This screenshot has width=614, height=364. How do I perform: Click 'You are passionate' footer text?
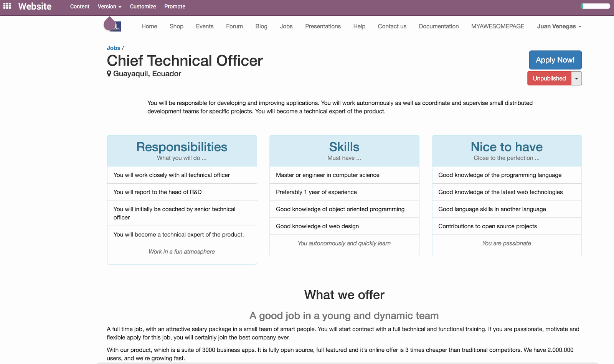507,243
